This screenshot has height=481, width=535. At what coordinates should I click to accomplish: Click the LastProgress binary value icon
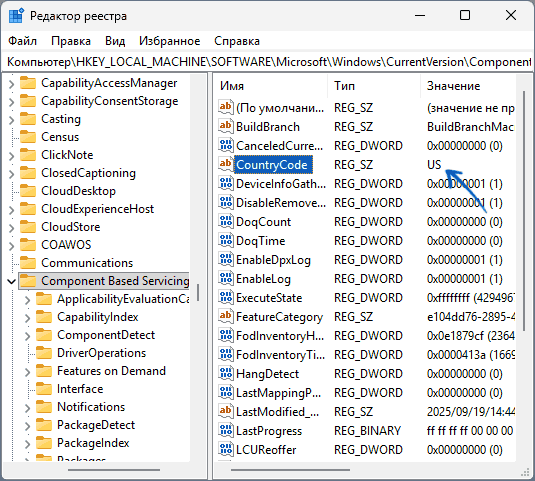click(x=226, y=431)
